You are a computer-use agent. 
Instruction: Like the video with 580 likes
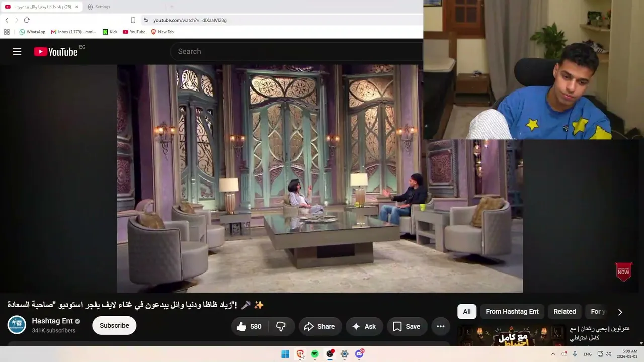tap(251, 326)
